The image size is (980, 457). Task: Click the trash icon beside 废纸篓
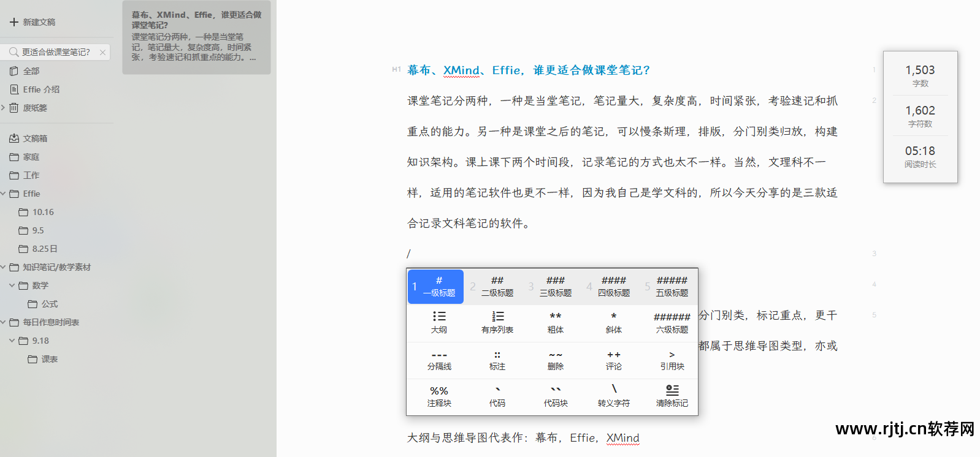click(x=14, y=108)
